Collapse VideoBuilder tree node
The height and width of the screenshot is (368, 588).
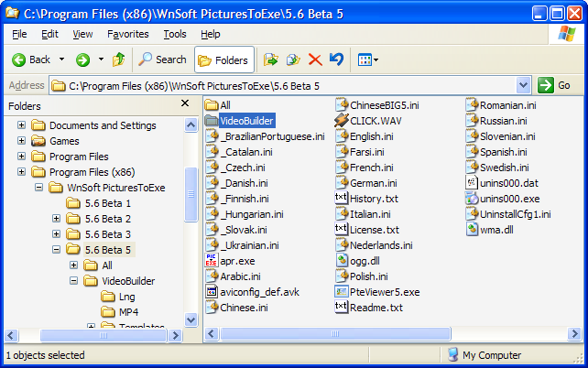click(74, 281)
